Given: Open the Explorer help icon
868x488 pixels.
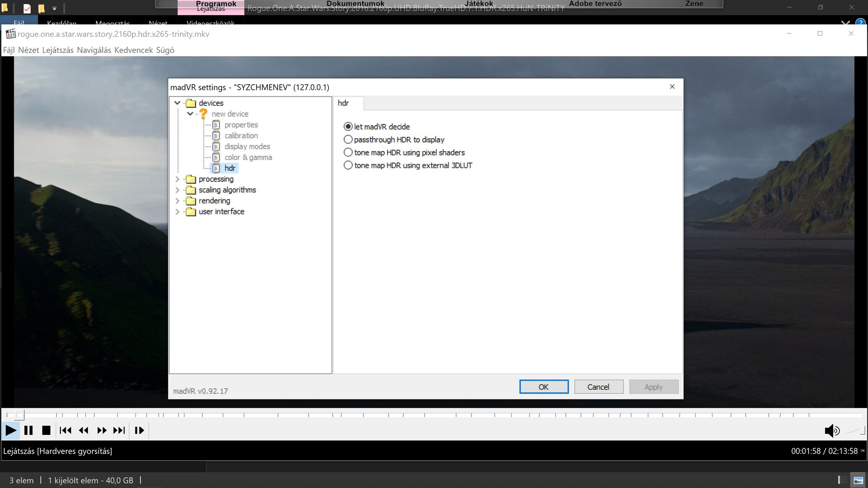Looking at the screenshot, I should [860, 23].
